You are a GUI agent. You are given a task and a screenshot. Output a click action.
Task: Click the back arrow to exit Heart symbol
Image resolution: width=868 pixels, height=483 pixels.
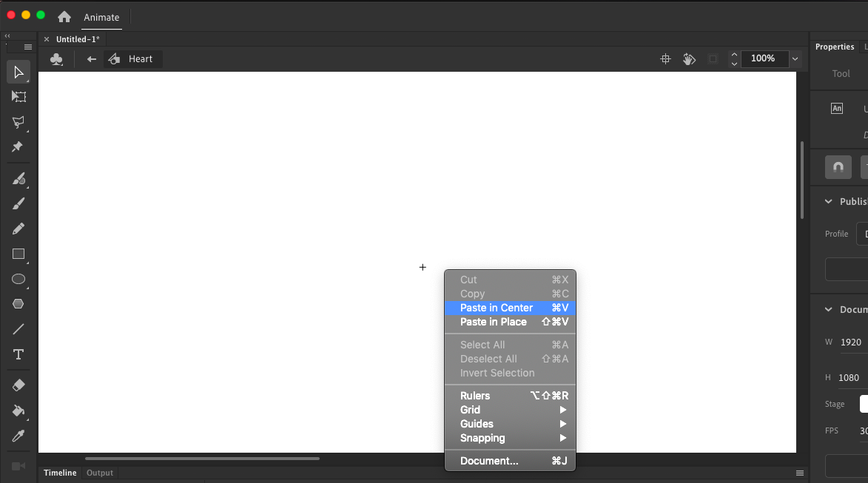(90, 58)
